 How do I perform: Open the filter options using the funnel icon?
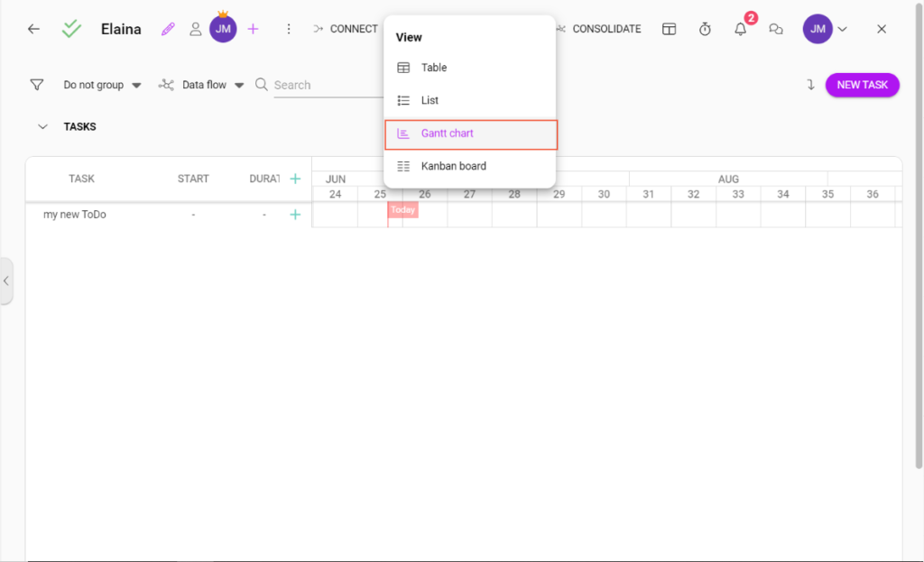tap(37, 84)
